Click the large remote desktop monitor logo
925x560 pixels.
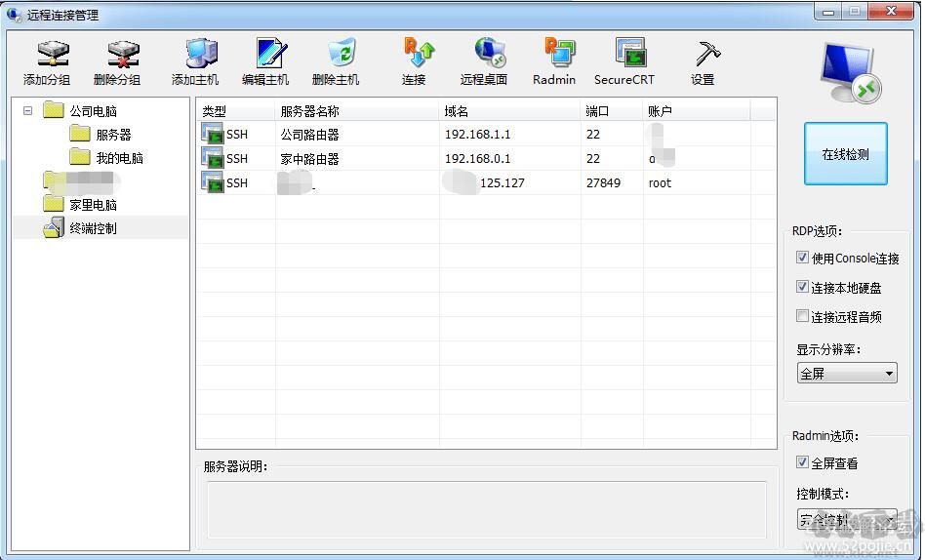(850, 72)
